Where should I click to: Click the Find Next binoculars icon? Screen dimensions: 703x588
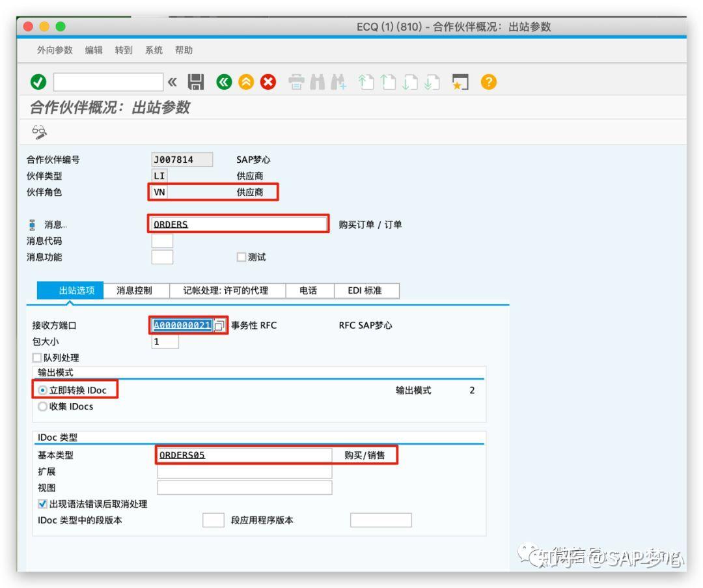[x=338, y=82]
